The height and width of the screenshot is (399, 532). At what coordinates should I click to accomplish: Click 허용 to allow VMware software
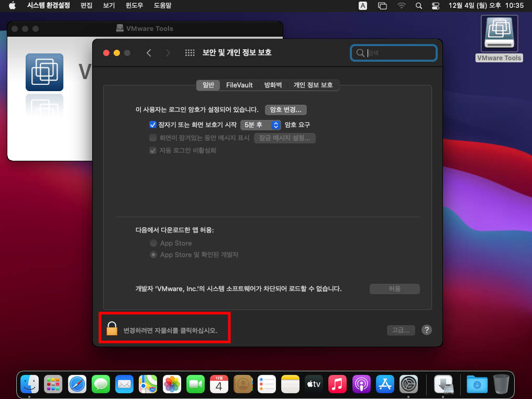tap(395, 289)
